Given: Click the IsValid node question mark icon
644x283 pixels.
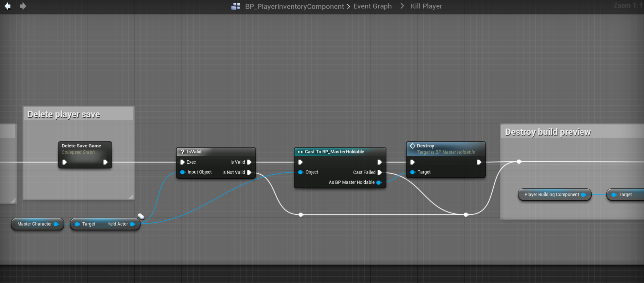Looking at the screenshot, I should (x=183, y=152).
